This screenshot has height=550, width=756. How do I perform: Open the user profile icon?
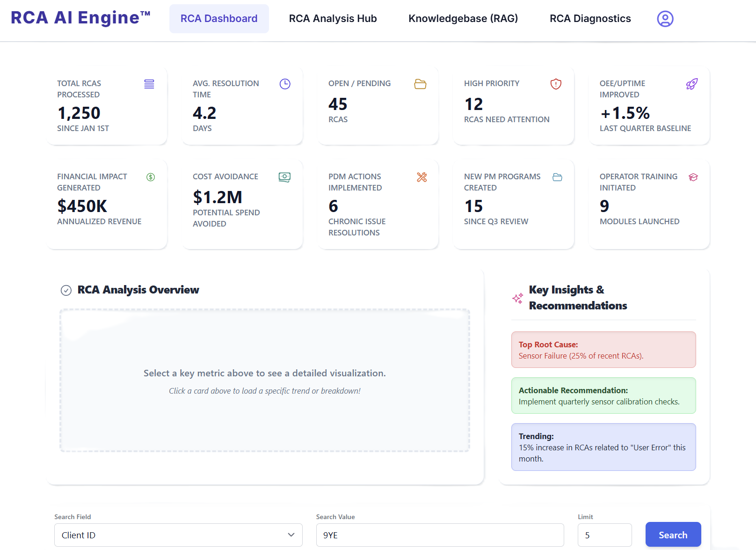pos(665,19)
